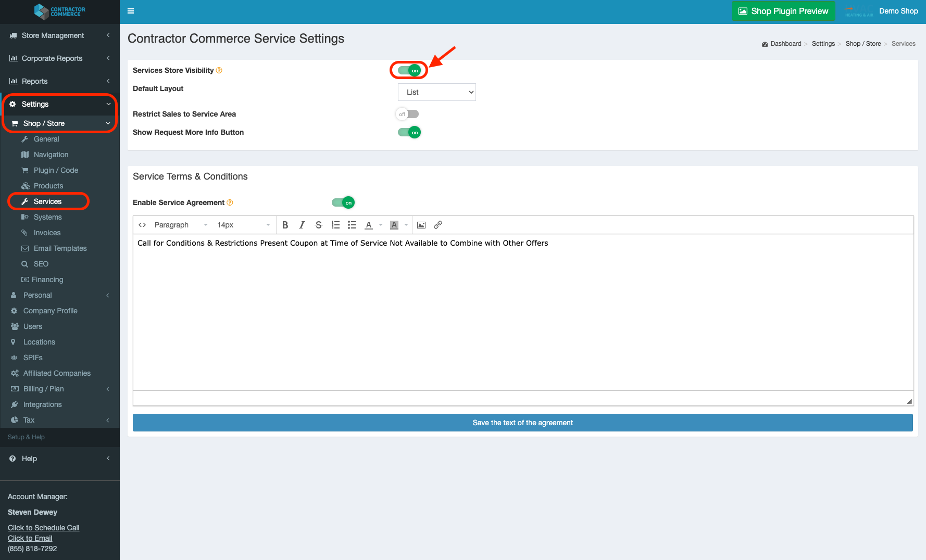
Task: Open the Affiliated Companies menu item
Action: click(x=57, y=373)
